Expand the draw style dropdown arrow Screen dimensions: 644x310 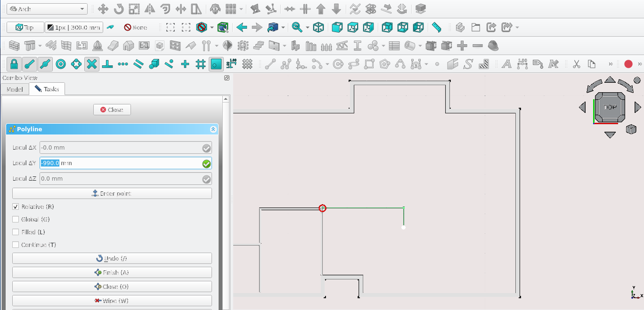point(212,27)
